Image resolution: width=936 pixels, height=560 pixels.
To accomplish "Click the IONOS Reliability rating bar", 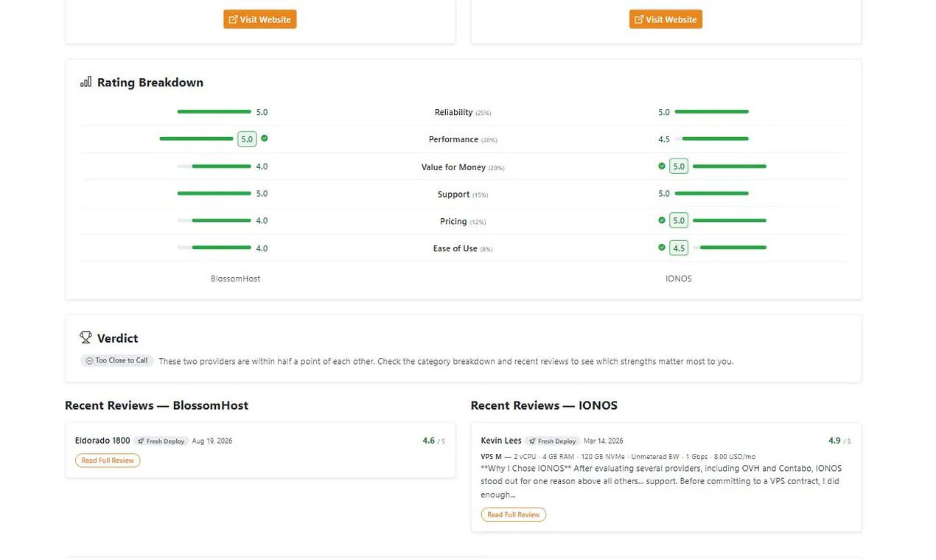I will 711,112.
